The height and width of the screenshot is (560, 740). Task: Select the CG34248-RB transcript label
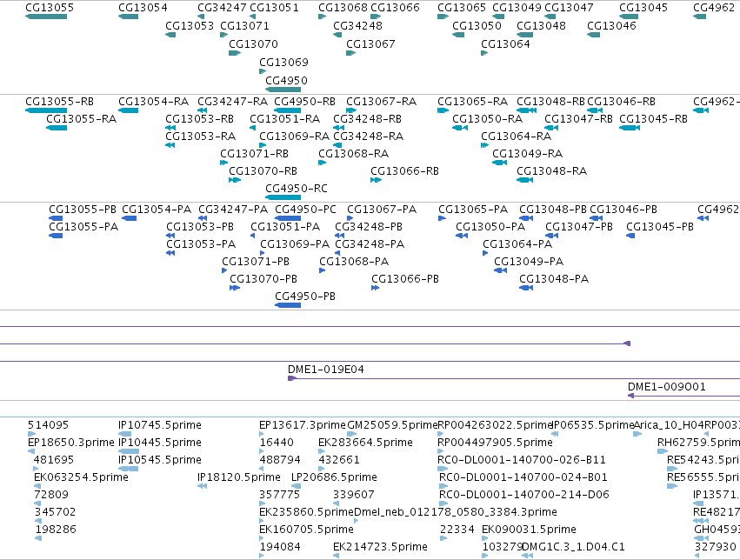368,119
